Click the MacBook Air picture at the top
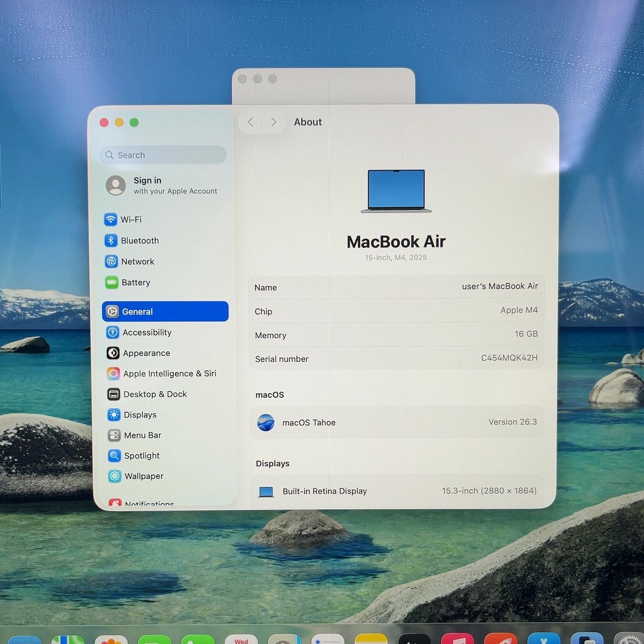This screenshot has width=644, height=644. [396, 191]
